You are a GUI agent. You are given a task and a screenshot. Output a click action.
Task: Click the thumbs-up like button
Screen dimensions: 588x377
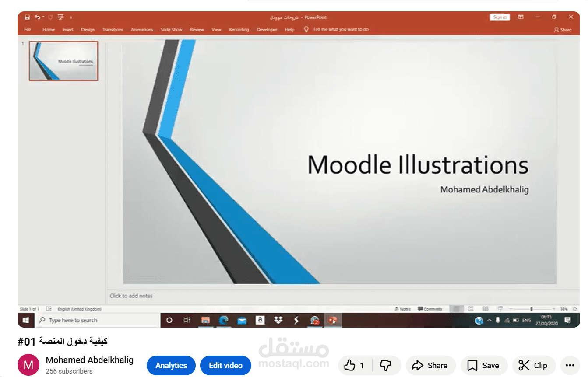pyautogui.click(x=355, y=365)
